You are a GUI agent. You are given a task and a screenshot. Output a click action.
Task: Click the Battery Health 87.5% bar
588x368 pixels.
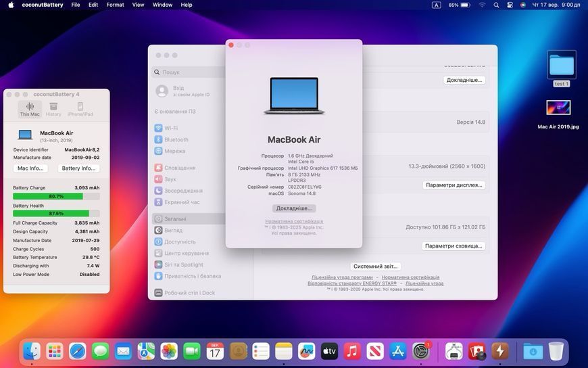tap(56, 213)
